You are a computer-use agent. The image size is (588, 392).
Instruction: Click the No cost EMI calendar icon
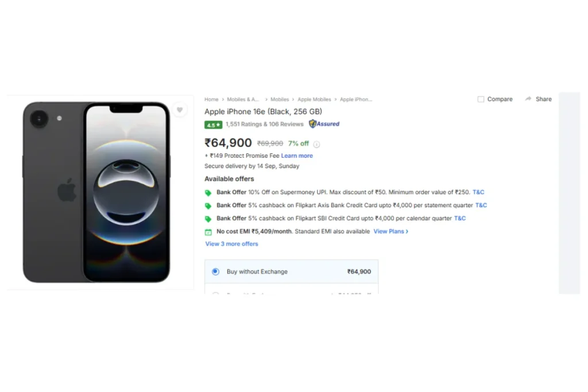[x=208, y=232]
